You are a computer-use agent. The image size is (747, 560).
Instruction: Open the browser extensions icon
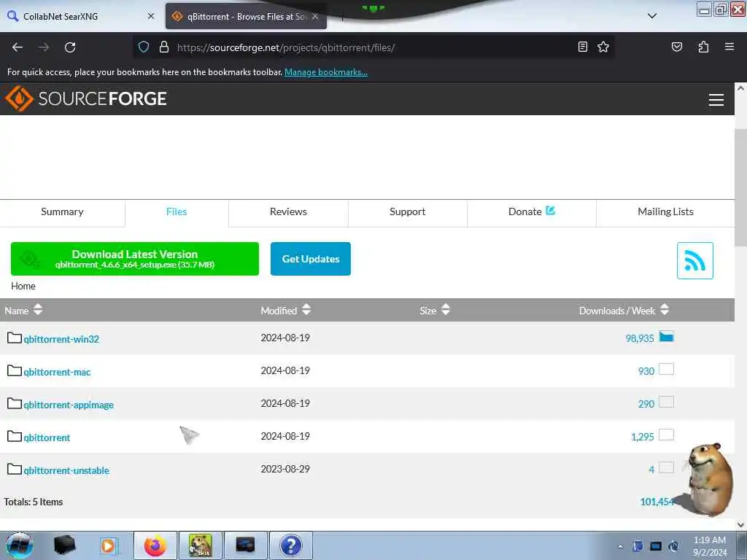703,47
